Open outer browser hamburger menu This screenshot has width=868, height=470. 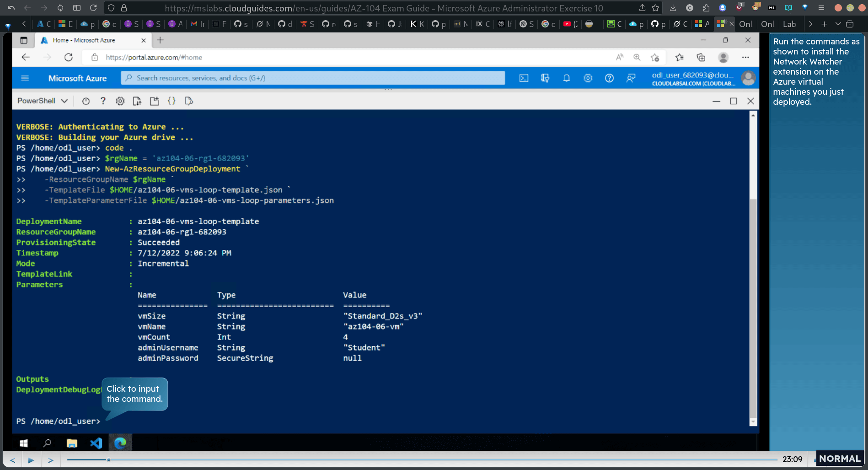(821, 8)
